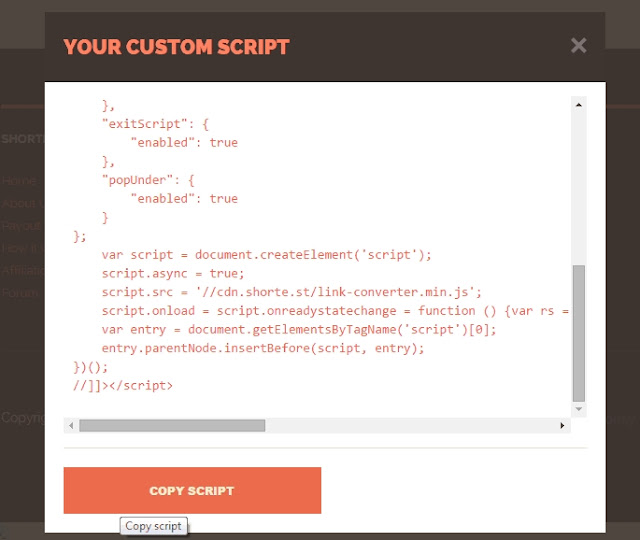Click the "exitScript" code line
The width and height of the screenshot is (640, 540).
click(x=156, y=124)
